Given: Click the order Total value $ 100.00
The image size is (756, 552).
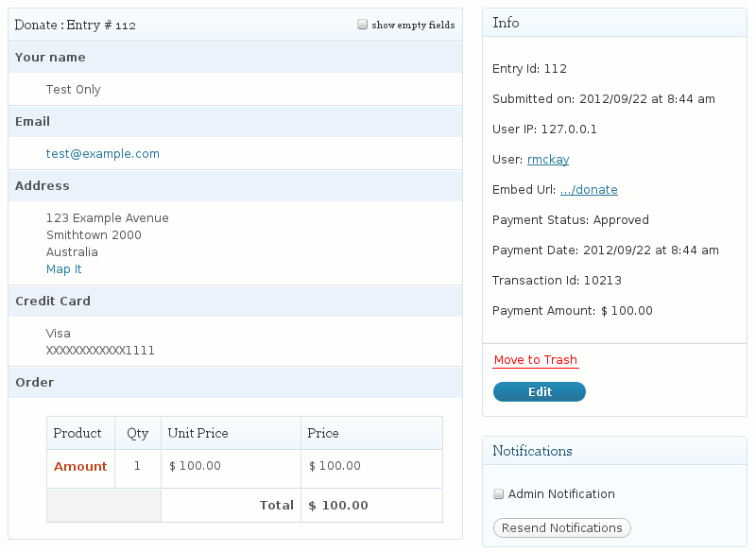Looking at the screenshot, I should tap(338, 506).
